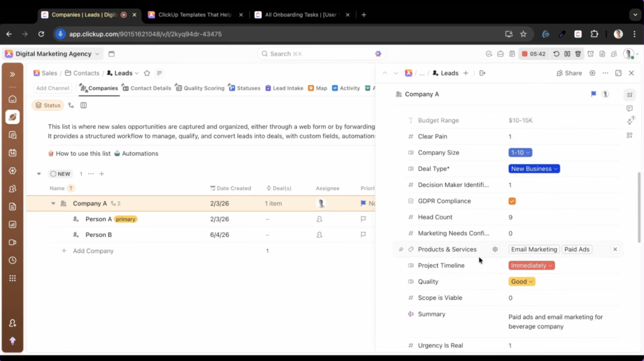This screenshot has width=644, height=361.
Task: Open the comments icon in task panel
Action: tap(629, 109)
